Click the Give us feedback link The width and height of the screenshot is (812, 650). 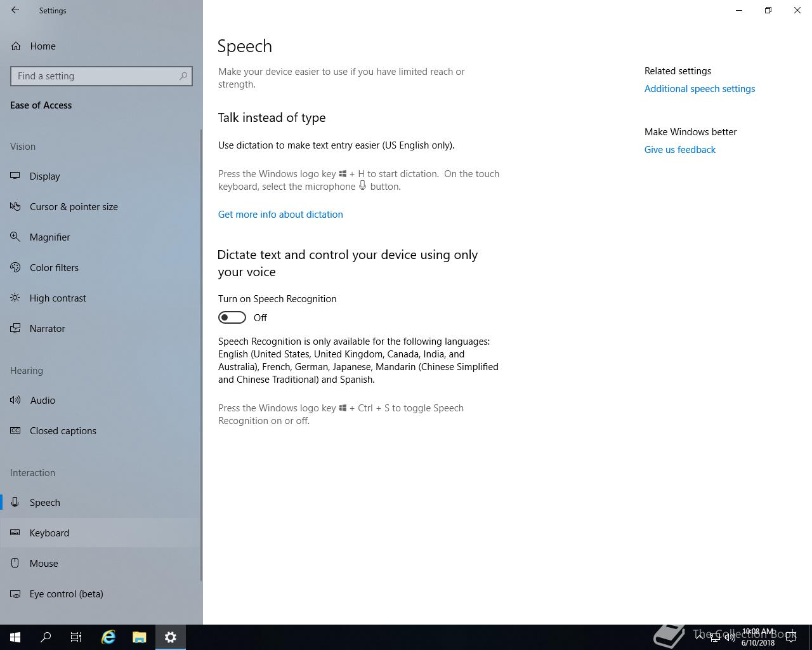(x=680, y=150)
